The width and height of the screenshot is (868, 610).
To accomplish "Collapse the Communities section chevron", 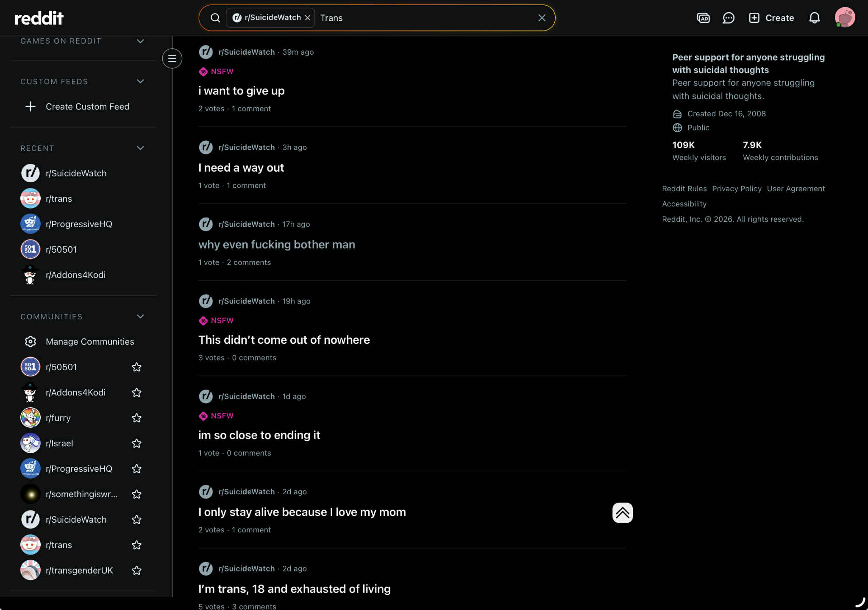I will [x=140, y=317].
